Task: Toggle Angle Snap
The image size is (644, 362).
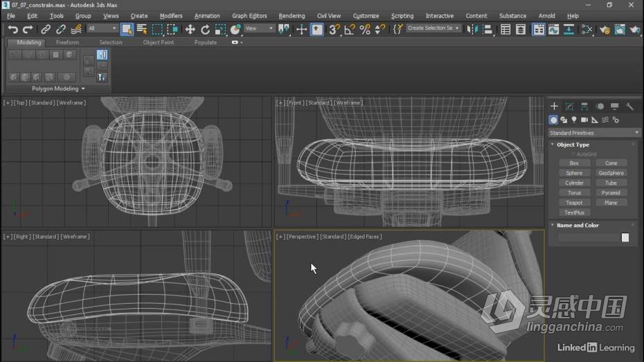Action: click(x=350, y=29)
